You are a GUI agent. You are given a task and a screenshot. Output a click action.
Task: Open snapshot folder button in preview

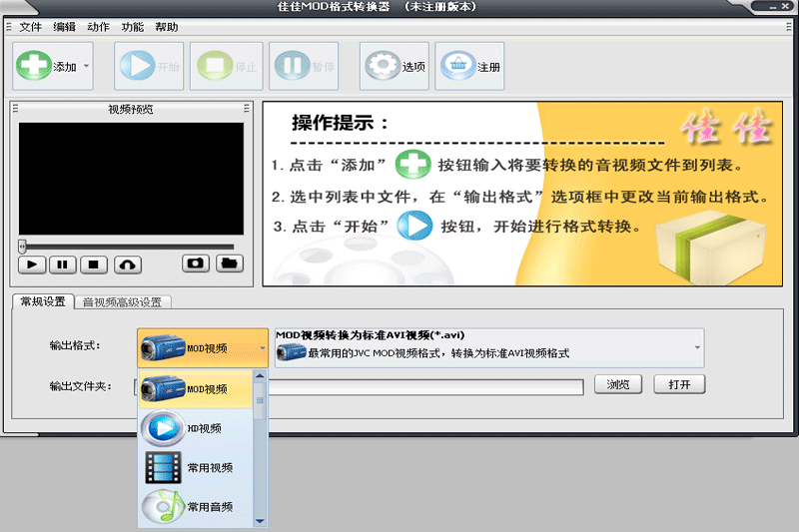click(x=230, y=264)
